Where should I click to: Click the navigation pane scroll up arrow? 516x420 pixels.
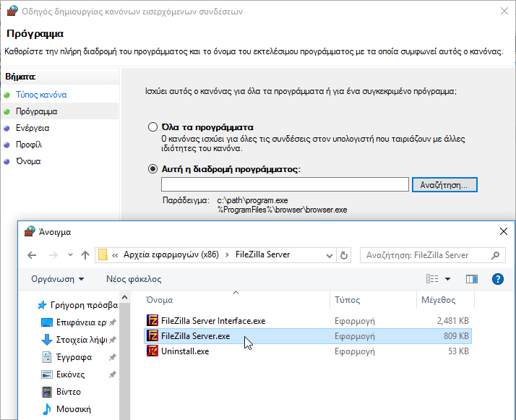(124, 298)
